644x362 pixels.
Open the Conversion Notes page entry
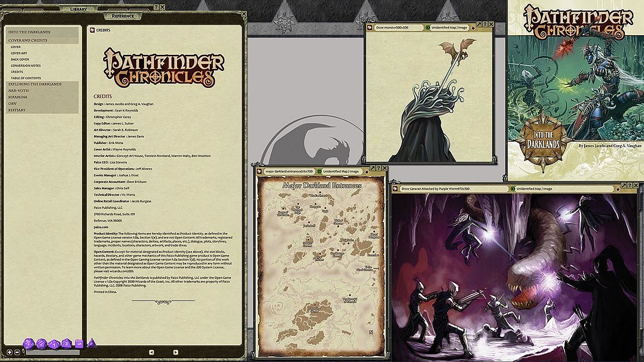pyautogui.click(x=26, y=66)
